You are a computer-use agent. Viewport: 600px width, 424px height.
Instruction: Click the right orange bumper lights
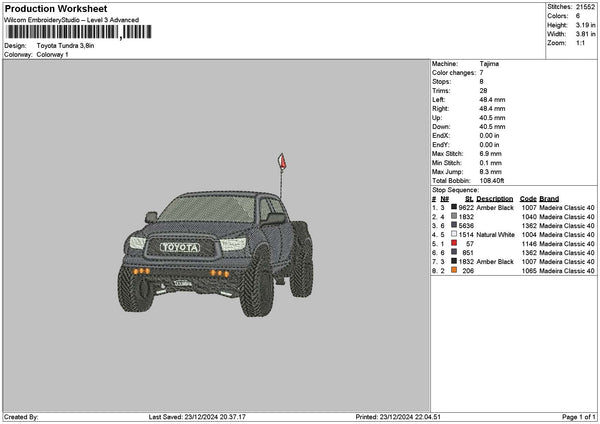tap(220, 273)
